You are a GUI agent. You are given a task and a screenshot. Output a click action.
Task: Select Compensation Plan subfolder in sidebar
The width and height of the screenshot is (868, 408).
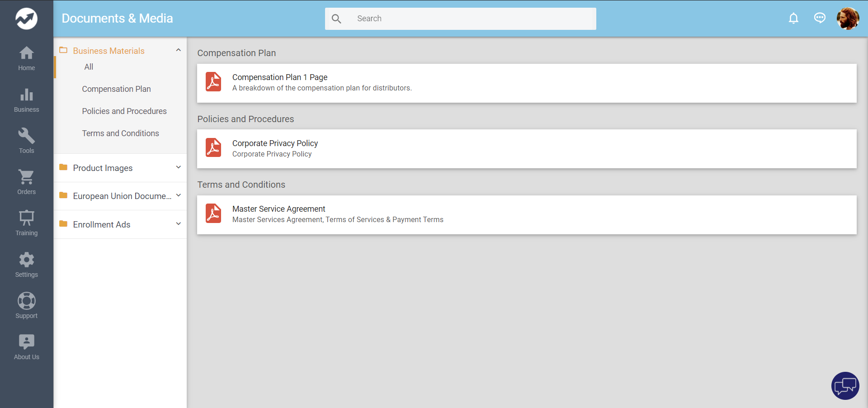point(116,89)
